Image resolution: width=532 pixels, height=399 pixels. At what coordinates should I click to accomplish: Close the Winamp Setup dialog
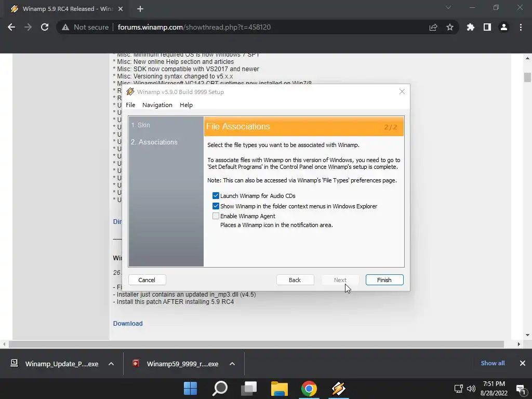[x=402, y=91]
